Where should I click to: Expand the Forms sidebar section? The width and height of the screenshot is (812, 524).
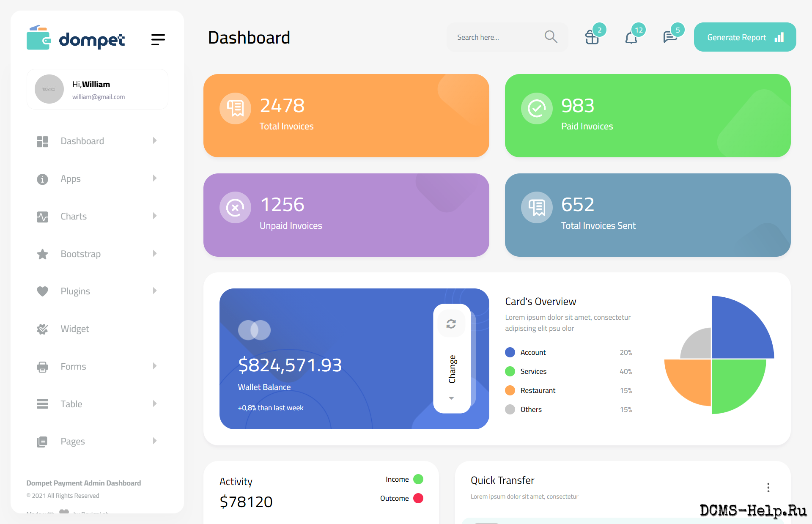tap(155, 366)
